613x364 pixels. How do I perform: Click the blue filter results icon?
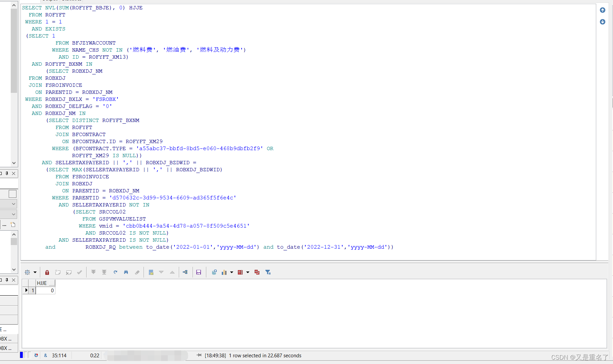tap(268, 272)
